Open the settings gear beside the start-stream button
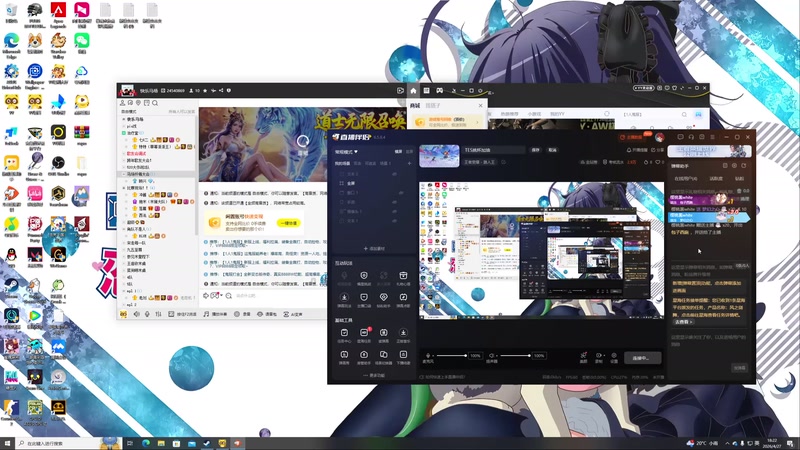This screenshot has width=800, height=450. click(x=614, y=356)
